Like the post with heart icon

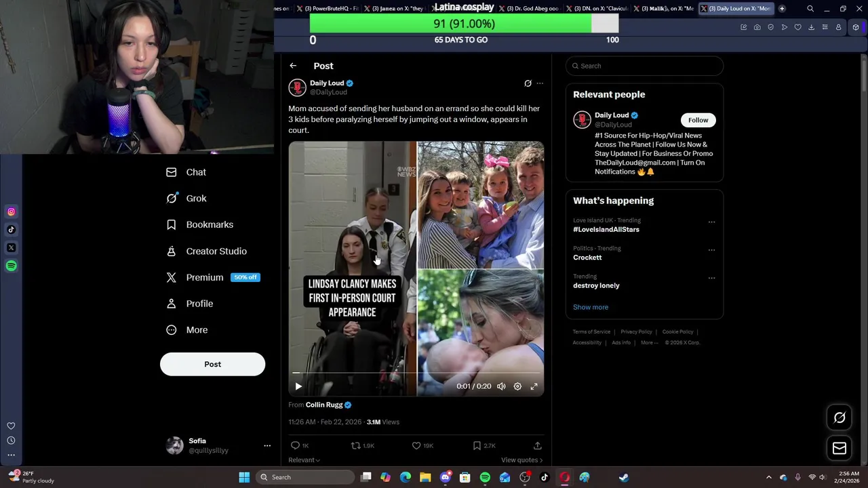pos(416,445)
